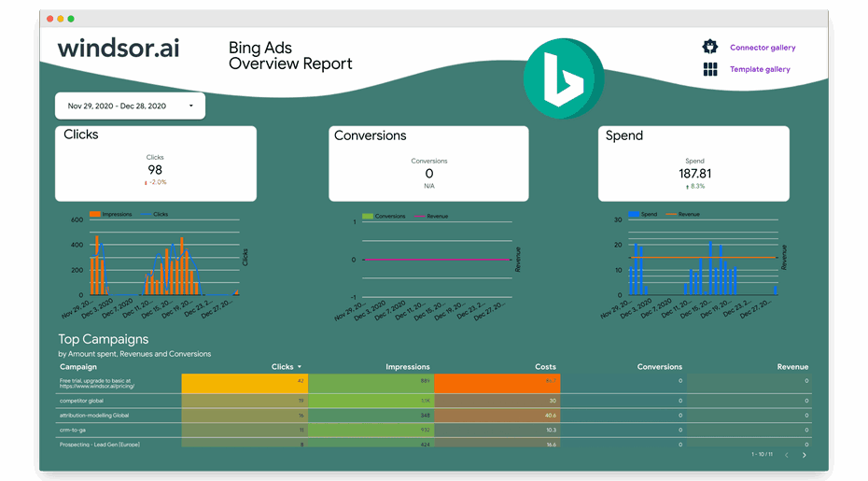868x481 pixels.
Task: Click the Bing logo icon
Action: (x=564, y=78)
